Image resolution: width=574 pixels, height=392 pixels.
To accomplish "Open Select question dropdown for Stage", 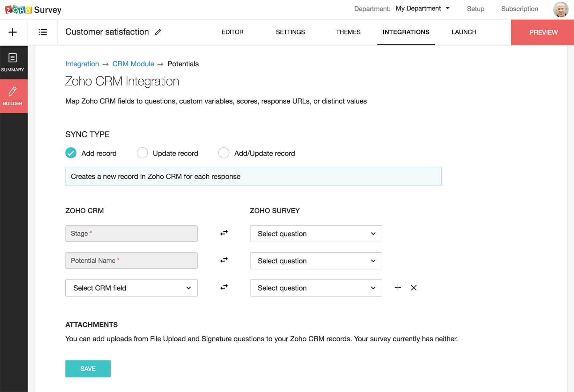I will point(316,234).
